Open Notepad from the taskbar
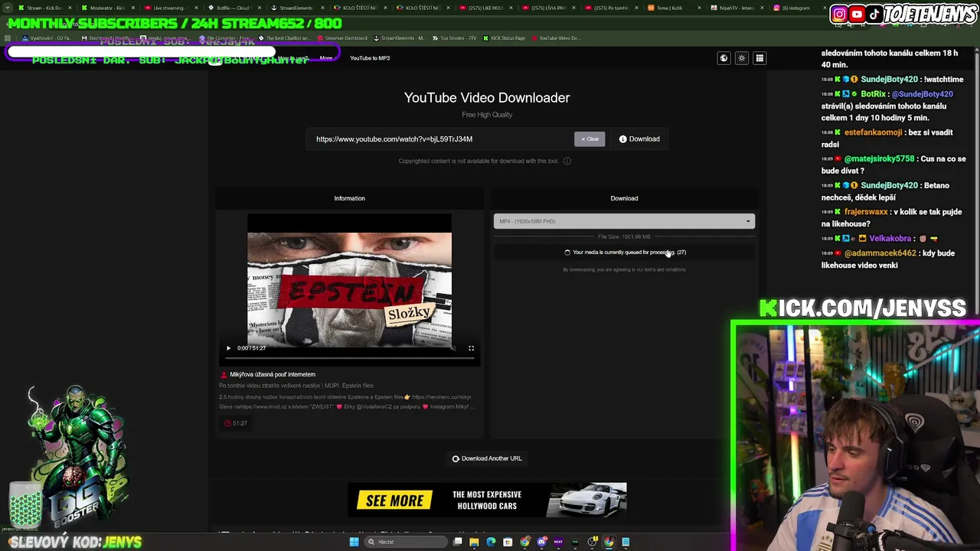Screen dimensions: 980x551 click(626, 542)
